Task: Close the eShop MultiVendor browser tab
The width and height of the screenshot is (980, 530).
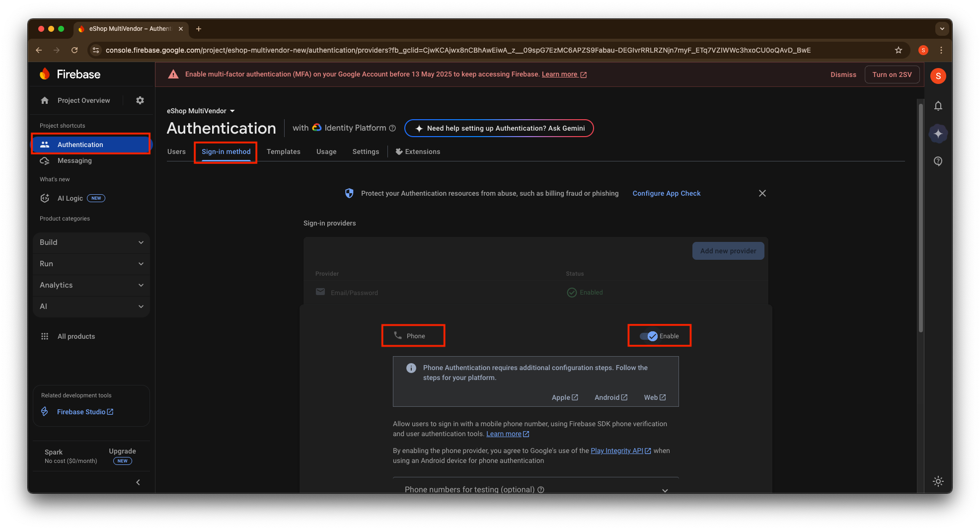Action: tap(181, 29)
